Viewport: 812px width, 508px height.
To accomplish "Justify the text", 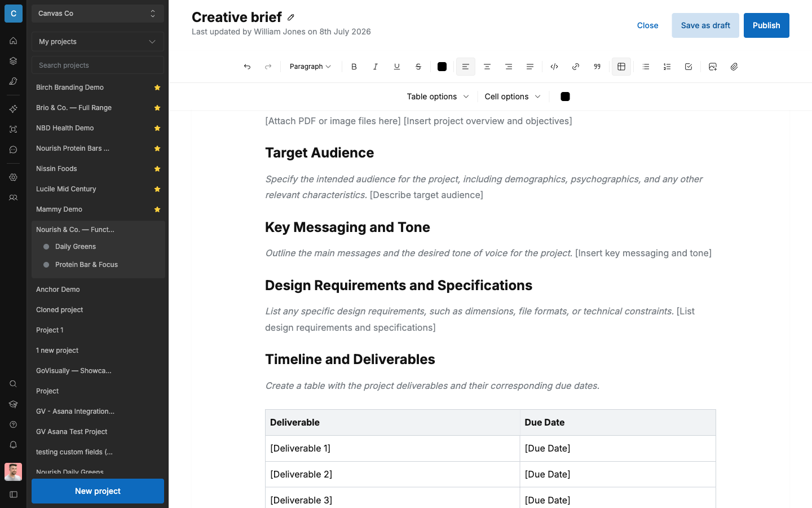I will (x=530, y=67).
